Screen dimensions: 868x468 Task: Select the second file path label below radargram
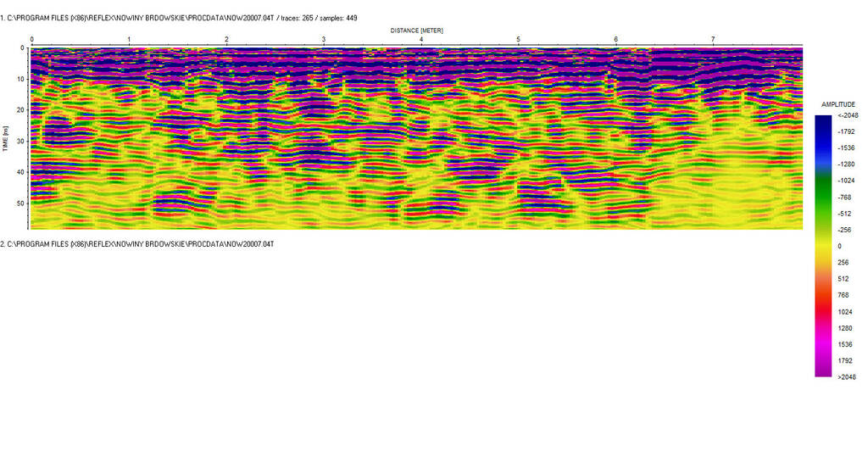(136, 244)
